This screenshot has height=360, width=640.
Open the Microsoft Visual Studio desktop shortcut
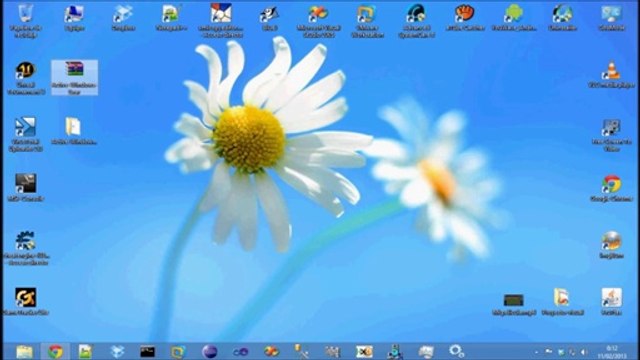[318, 20]
